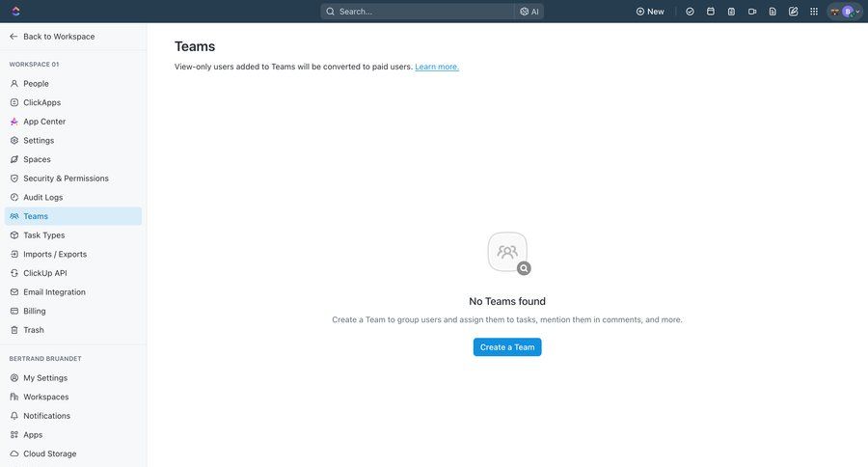Viewport: 868px width, 467px height.
Task: Open the docs page icon in top bar
Action: (773, 11)
